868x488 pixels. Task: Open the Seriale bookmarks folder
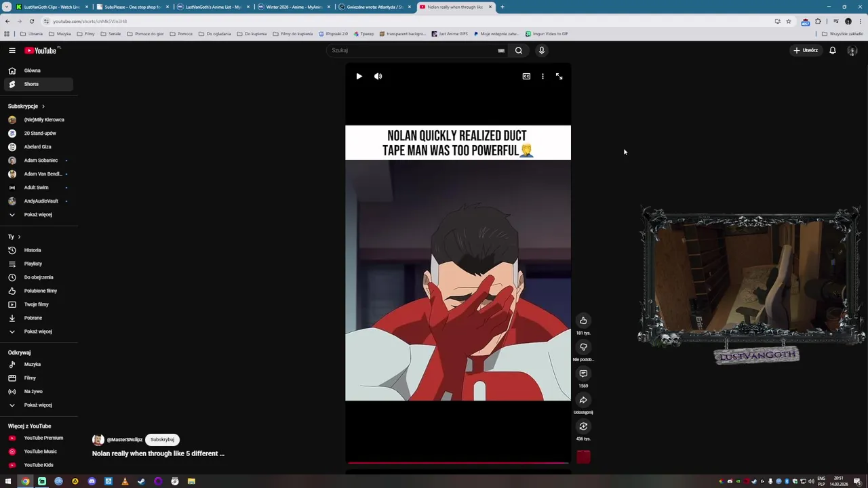pos(111,34)
